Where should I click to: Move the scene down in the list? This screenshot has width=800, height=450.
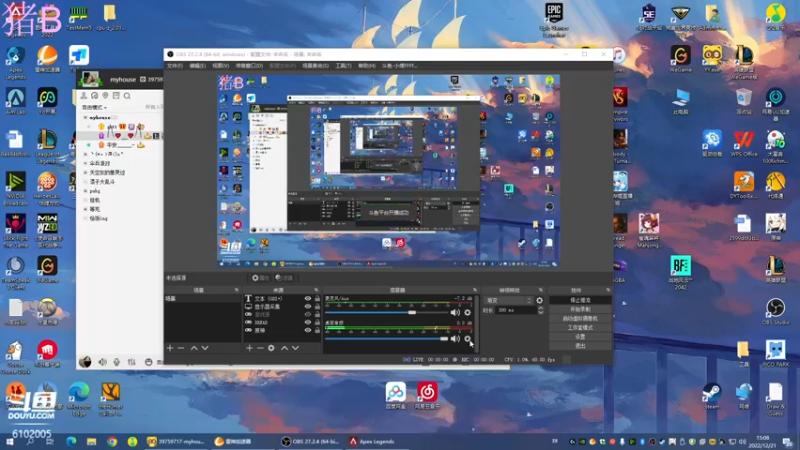pos(205,348)
